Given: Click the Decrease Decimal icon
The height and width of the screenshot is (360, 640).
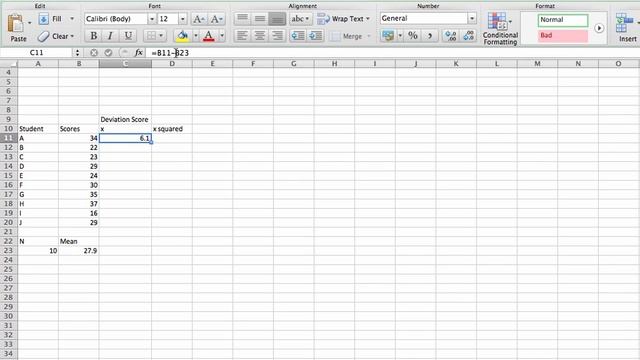Looking at the screenshot, I should click(x=468, y=36).
